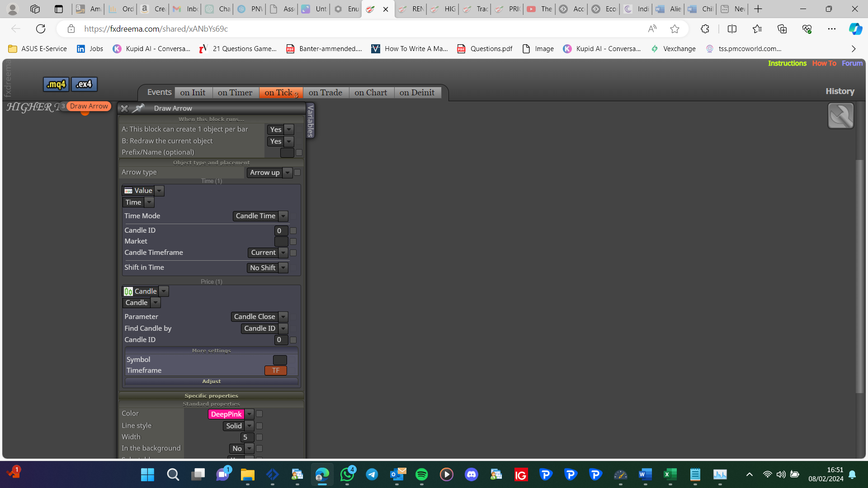
Task: Click the Value type icon under Time (1)
Action: (x=128, y=191)
